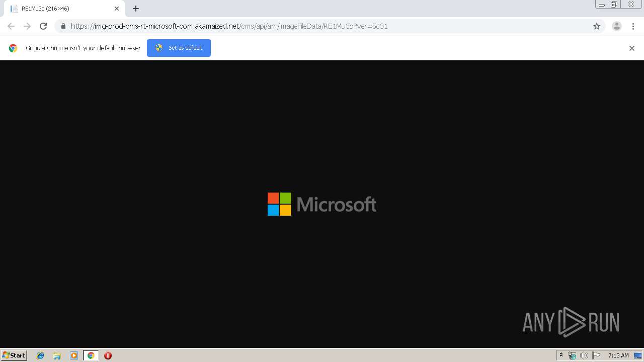Open Chrome's three-dot menu
Image resolution: width=644 pixels, height=362 pixels.
click(633, 26)
